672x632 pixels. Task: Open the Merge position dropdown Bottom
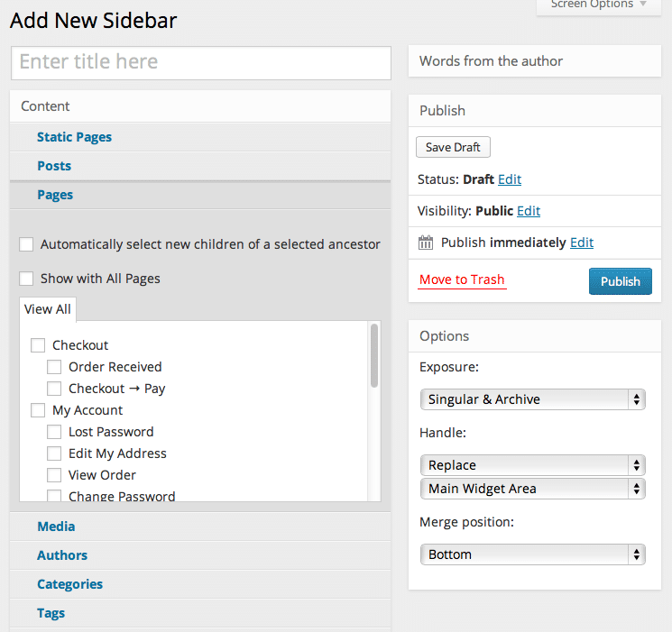(533, 554)
